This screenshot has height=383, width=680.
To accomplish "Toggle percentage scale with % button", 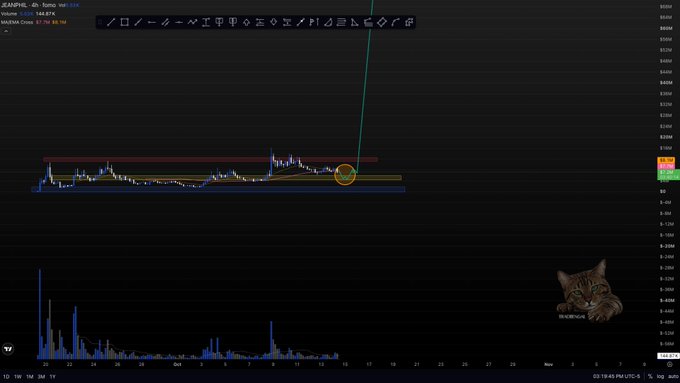I will (650, 376).
